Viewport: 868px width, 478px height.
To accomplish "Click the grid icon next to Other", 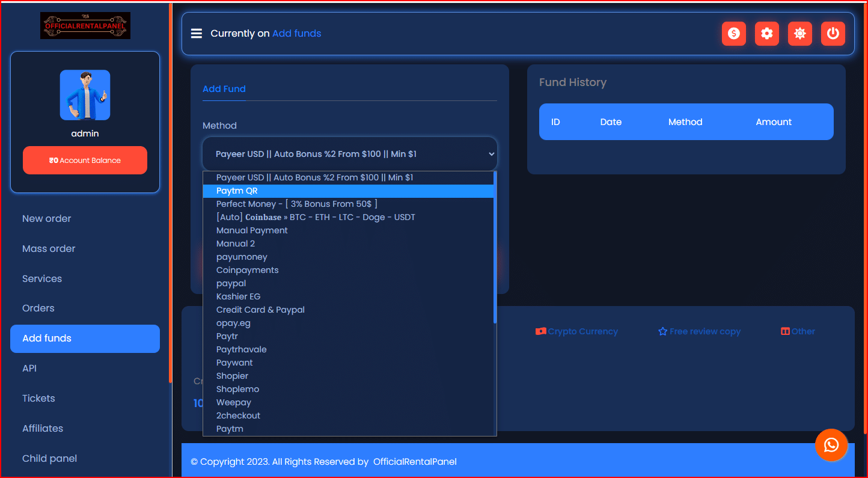I will pyautogui.click(x=785, y=331).
